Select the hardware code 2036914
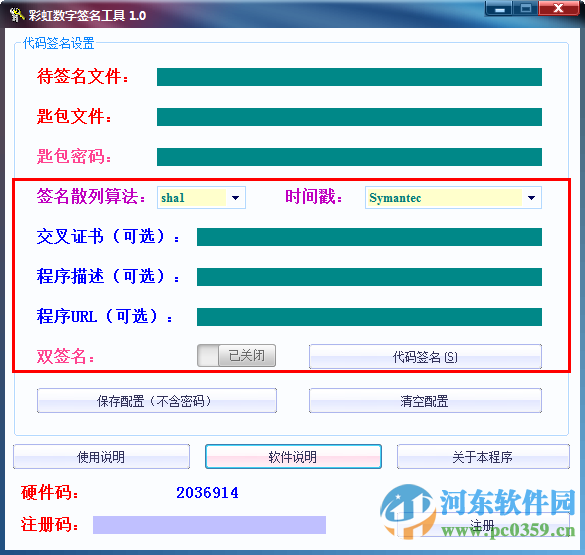The height and width of the screenshot is (555, 585). click(x=207, y=493)
